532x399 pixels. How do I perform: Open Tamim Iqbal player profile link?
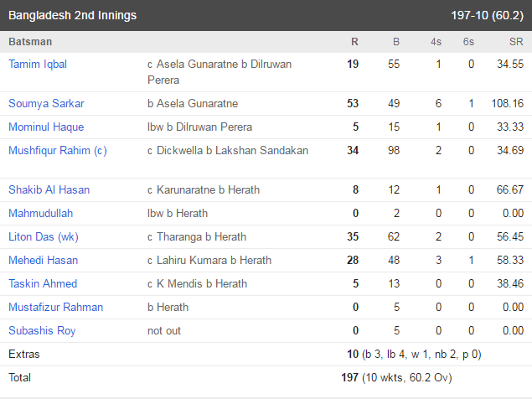point(38,65)
